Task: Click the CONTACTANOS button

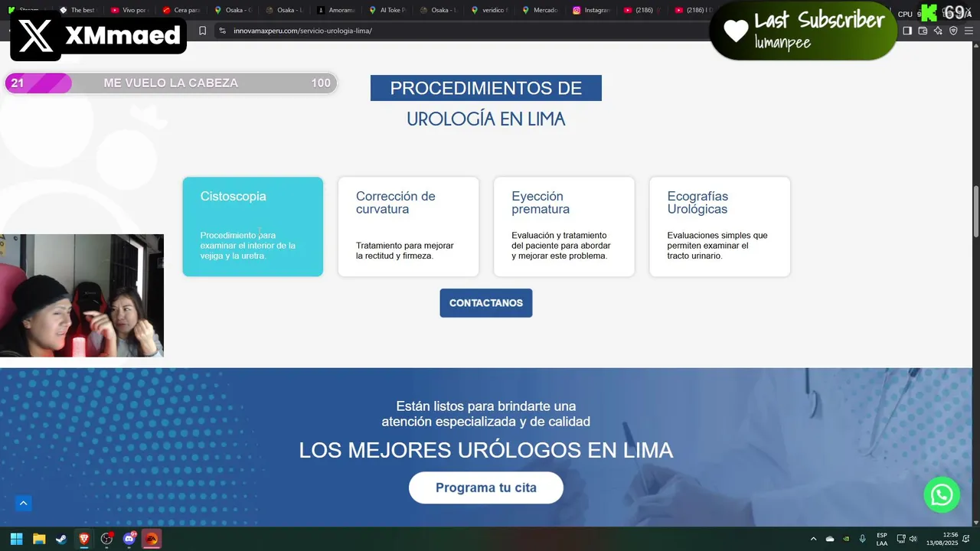Action: (486, 303)
